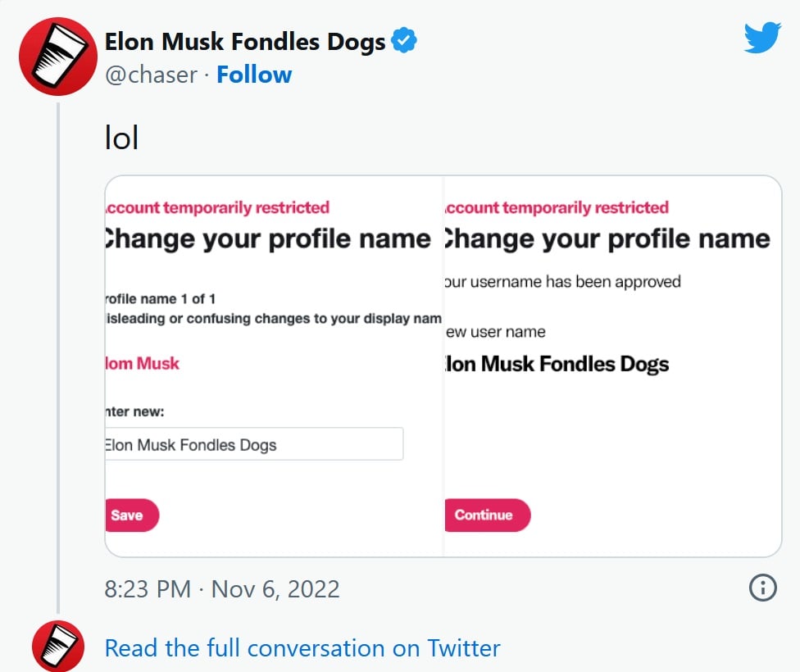Open the left screenshot image
800x672 pixels.
coord(274,366)
